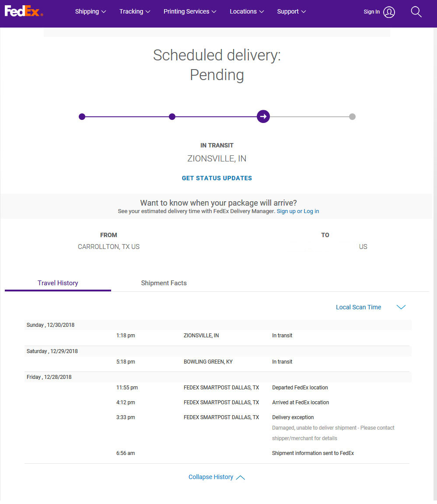Select the Travel History tab
Screen dimensions: 437x504
[x=58, y=283]
